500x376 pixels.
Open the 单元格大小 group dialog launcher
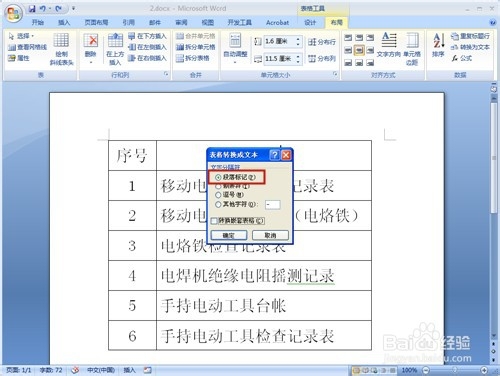pyautogui.click(x=335, y=74)
